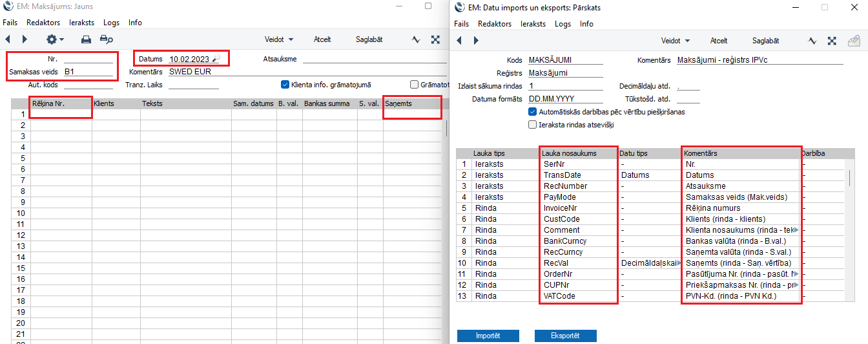
Task: Disable Automātiskās darbības pēc vērtību piešķiršanas
Action: click(x=533, y=111)
